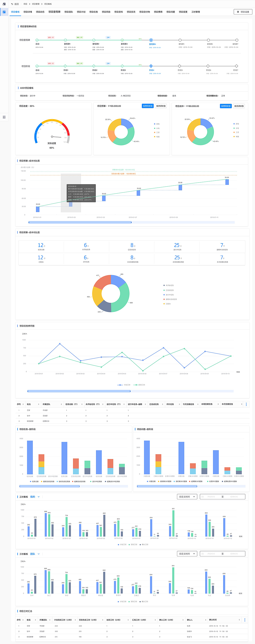
Task: Open the task table's more options dots
Action: (246, 404)
